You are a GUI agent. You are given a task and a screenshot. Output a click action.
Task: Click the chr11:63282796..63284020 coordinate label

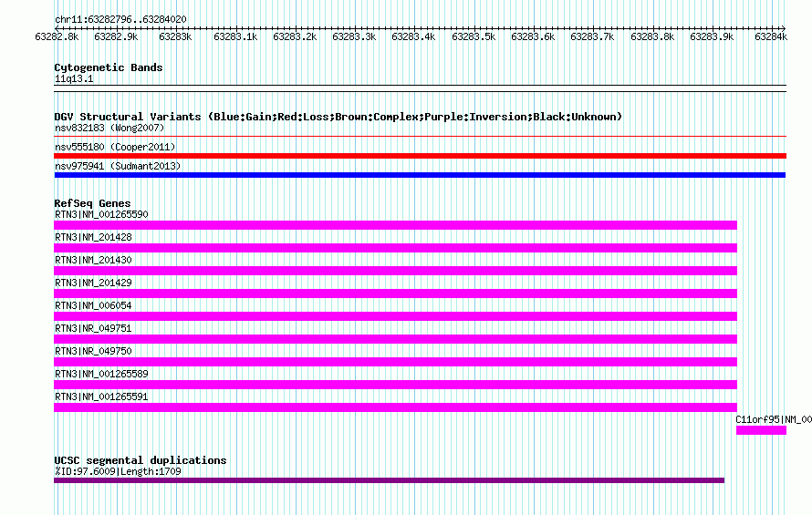tap(120, 19)
